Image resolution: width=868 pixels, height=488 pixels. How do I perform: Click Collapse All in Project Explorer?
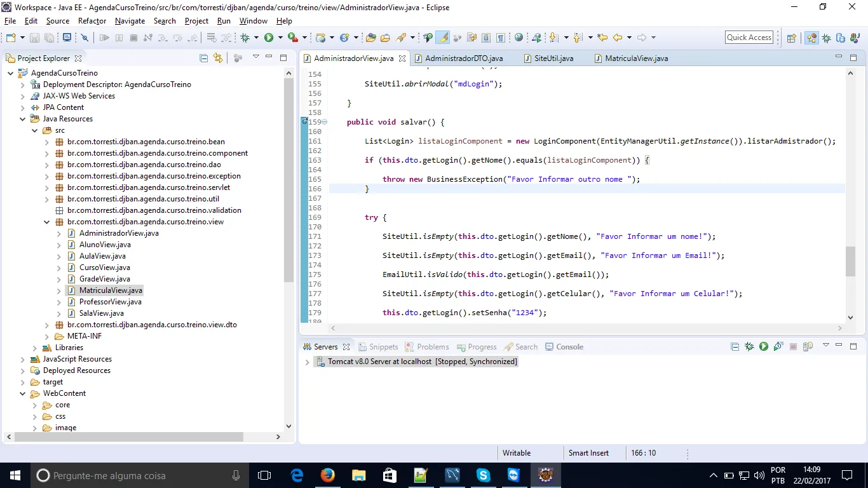tap(203, 58)
